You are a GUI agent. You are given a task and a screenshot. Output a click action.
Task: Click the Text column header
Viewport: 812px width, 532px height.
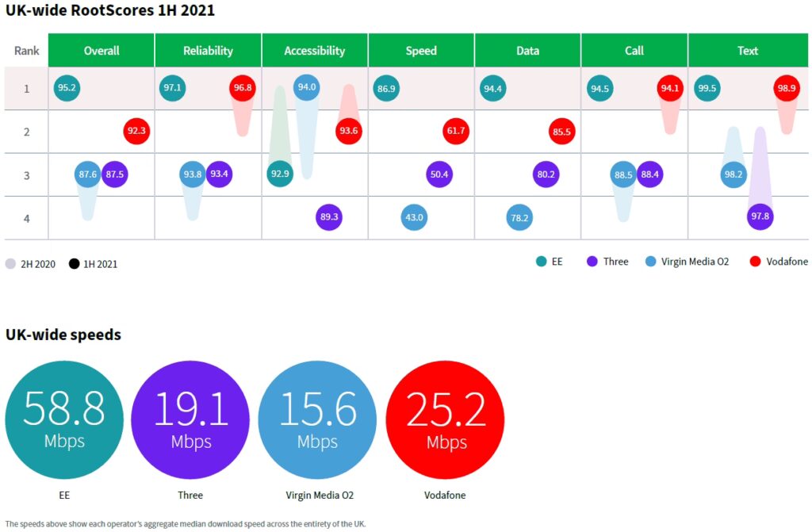point(748,51)
